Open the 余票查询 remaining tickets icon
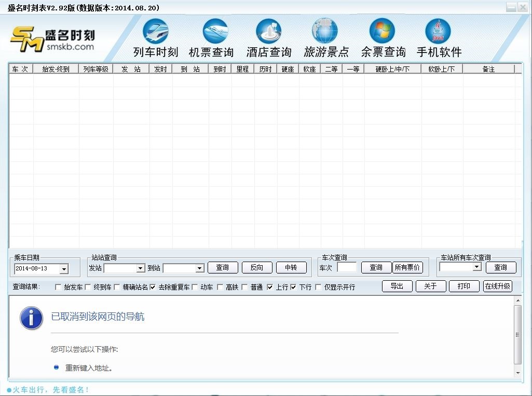532x396 pixels. (382, 32)
